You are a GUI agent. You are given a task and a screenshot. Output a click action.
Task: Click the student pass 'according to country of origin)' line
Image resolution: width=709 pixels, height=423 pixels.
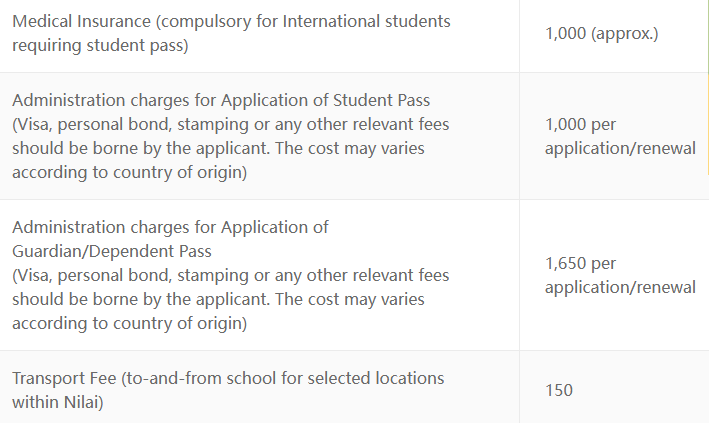click(x=130, y=172)
